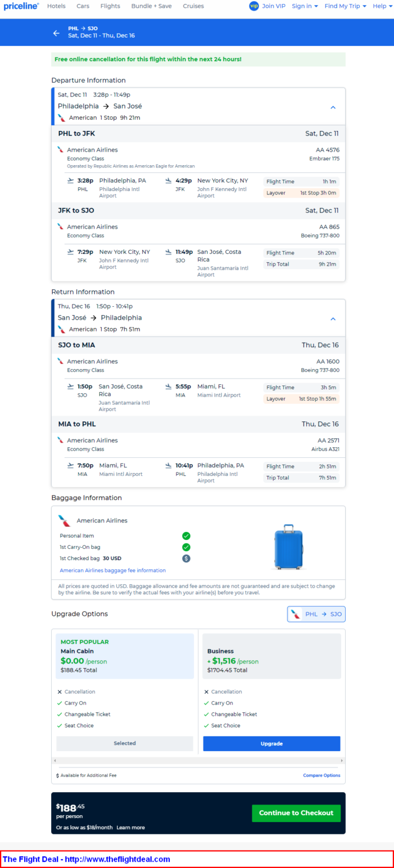
Task: Go back using the left arrow icon
Action: point(56,33)
